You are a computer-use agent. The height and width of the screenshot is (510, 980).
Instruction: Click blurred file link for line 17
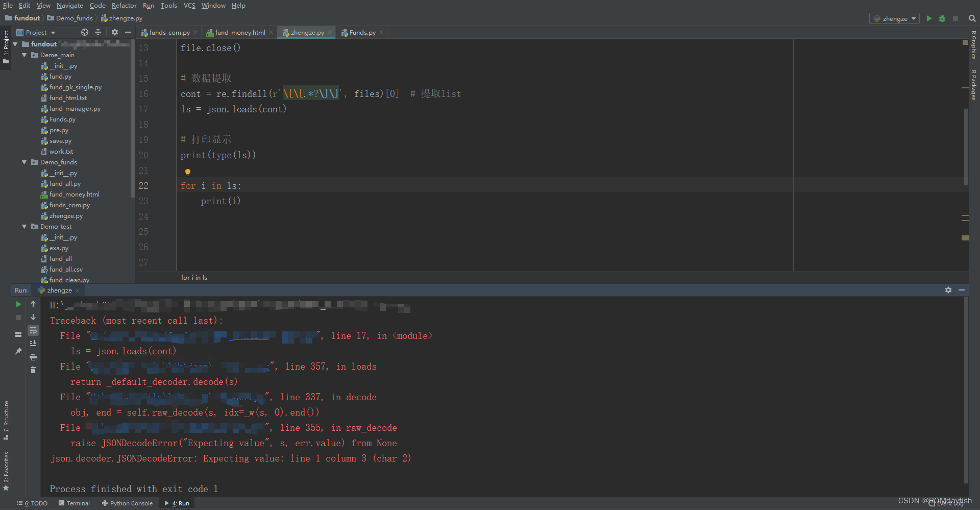coord(204,336)
